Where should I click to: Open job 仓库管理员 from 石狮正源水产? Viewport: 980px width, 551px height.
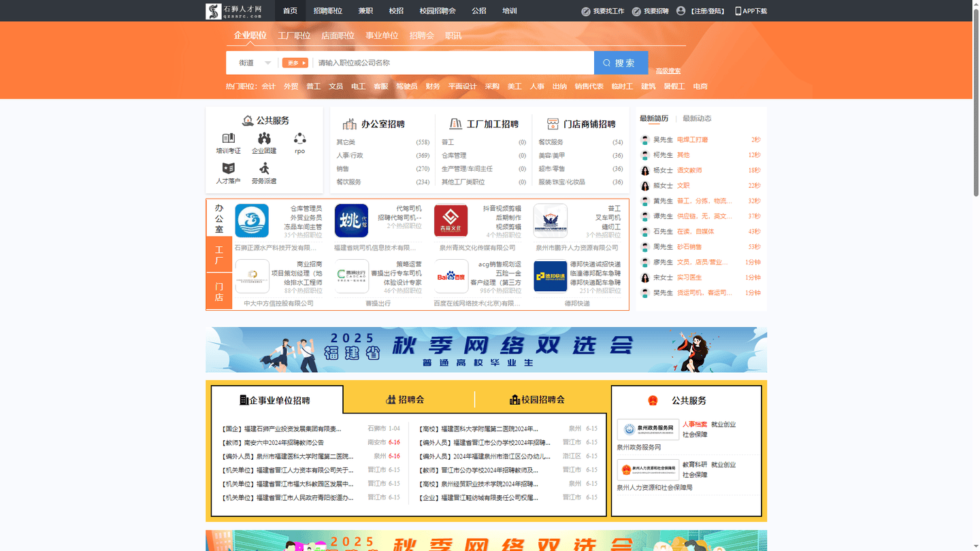tap(306, 209)
